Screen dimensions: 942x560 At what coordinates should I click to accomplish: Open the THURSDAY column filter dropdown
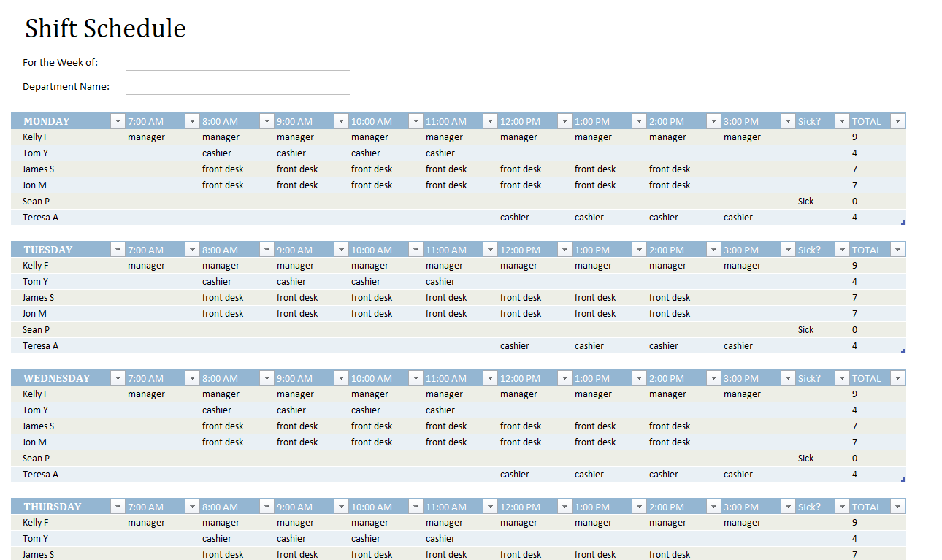(x=118, y=507)
